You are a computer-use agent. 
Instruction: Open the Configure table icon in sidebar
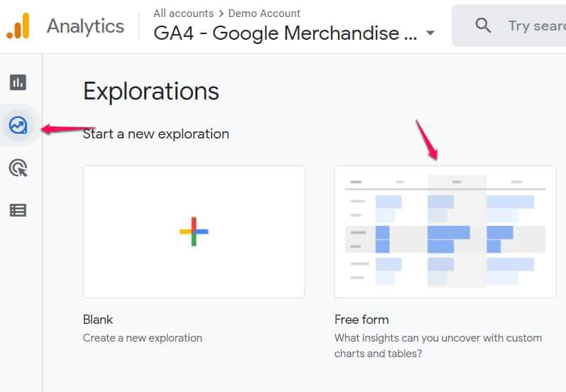pyautogui.click(x=18, y=210)
